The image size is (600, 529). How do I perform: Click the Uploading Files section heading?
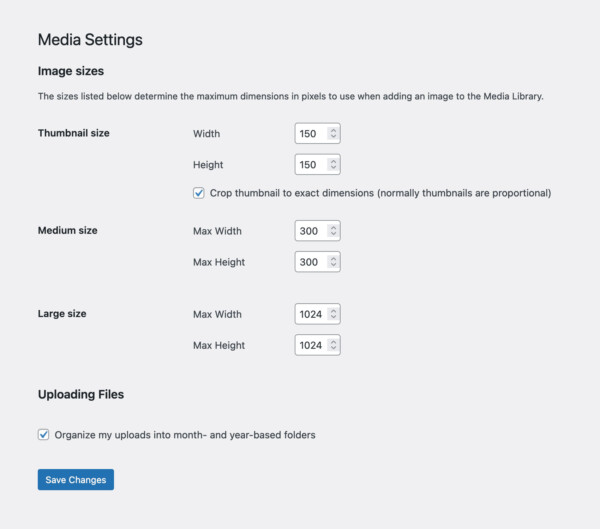point(81,394)
